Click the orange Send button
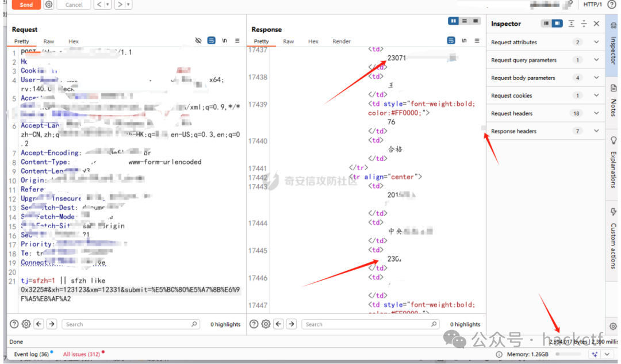Image resolution: width=621 pixels, height=364 pixels. [x=26, y=5]
